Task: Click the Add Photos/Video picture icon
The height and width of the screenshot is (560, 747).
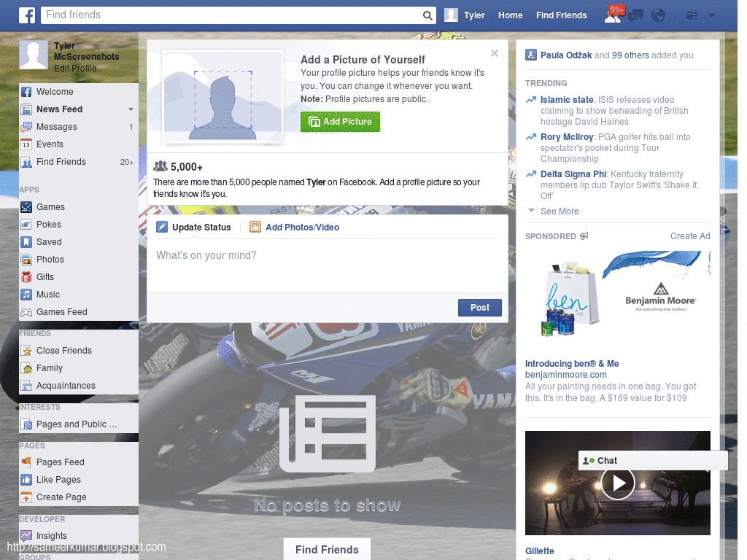Action: tap(255, 227)
